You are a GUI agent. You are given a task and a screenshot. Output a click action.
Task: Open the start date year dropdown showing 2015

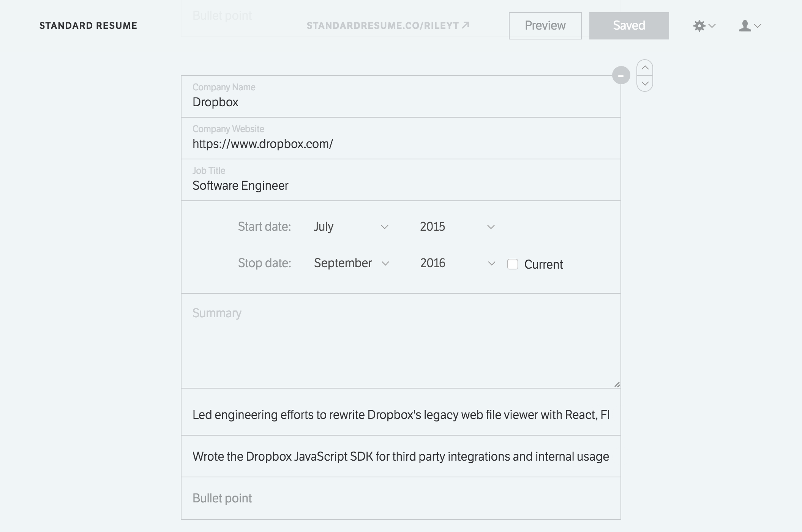(x=457, y=227)
